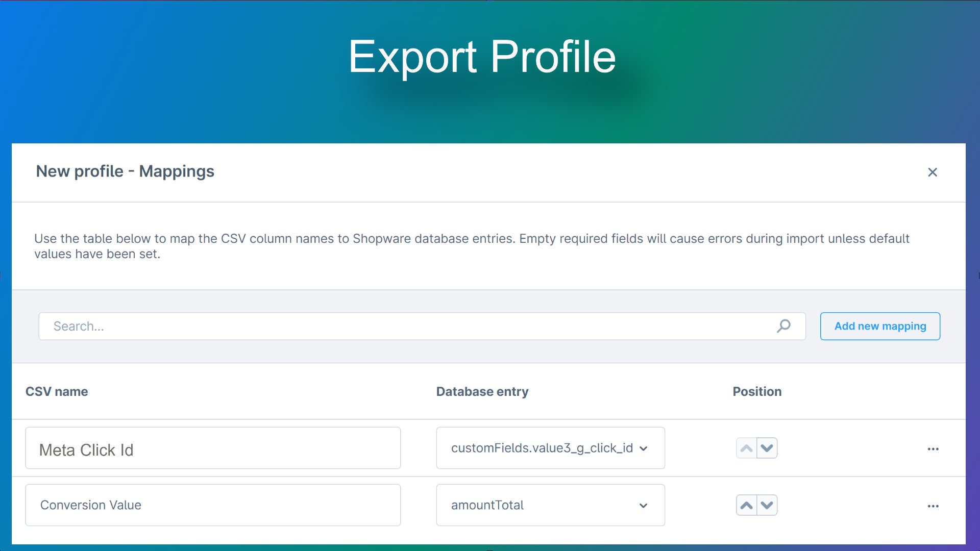Click the CSV name column header
This screenshot has height=551, width=980.
tap(57, 391)
